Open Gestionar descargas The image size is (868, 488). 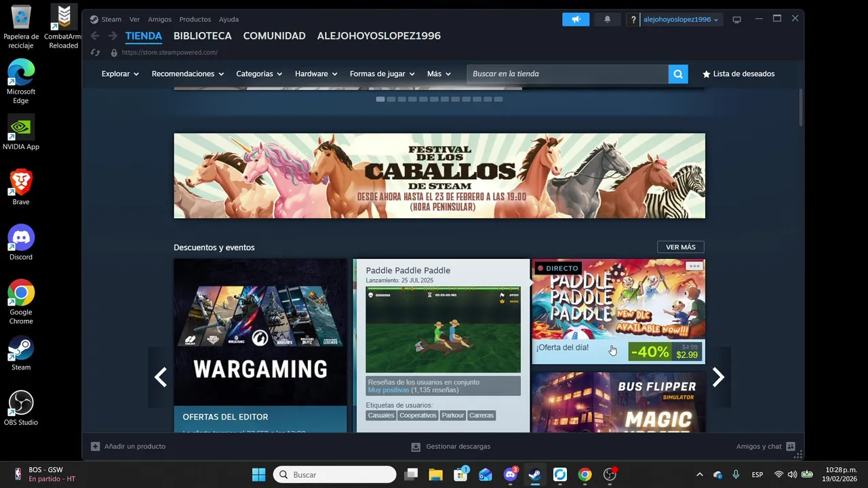pyautogui.click(x=451, y=446)
